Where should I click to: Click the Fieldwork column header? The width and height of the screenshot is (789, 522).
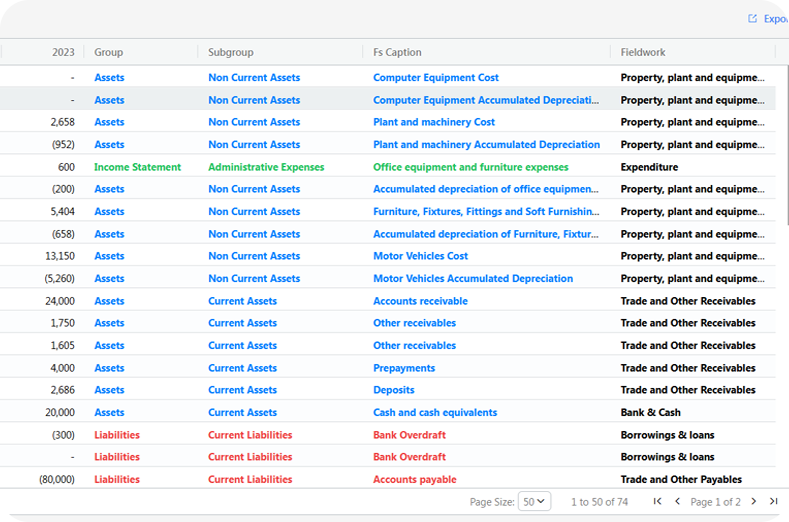coord(642,52)
